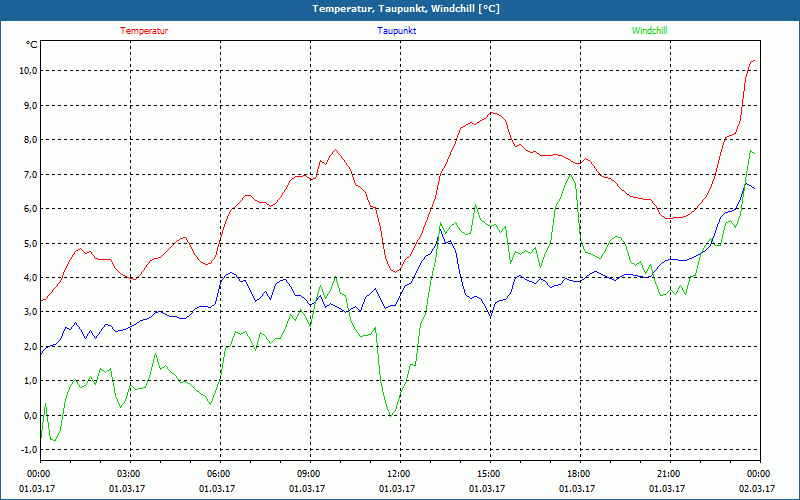800x500 pixels.
Task: Click the green Windchill legend label
Action: (x=649, y=31)
